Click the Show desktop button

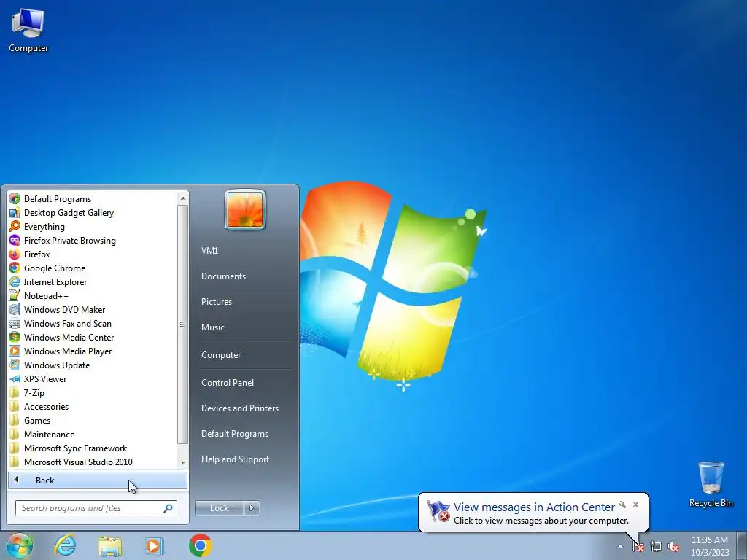point(742,545)
